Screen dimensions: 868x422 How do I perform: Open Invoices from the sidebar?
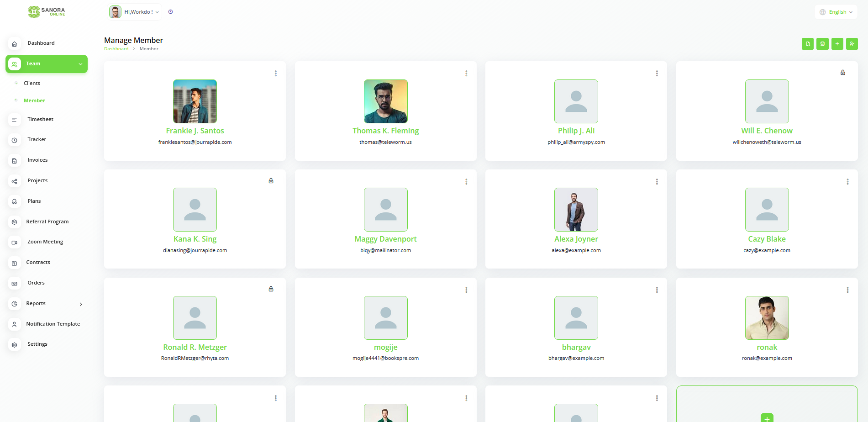click(37, 160)
